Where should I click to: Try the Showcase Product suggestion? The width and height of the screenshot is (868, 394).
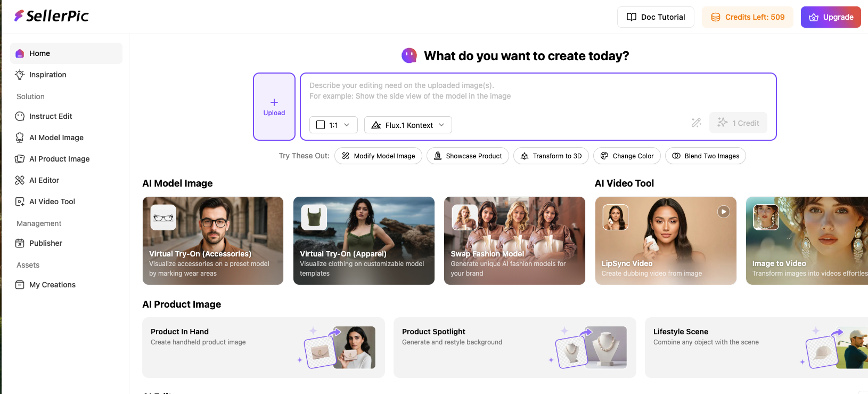click(x=468, y=156)
